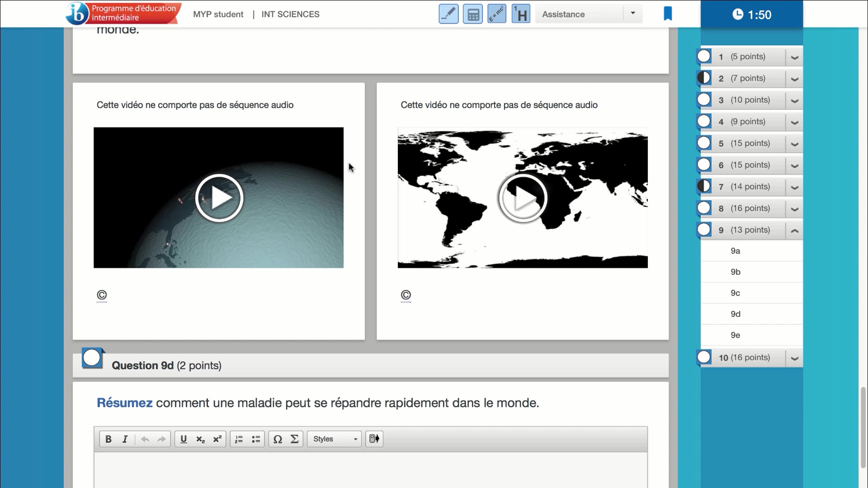Play the globe video
This screenshot has width=868, height=488.
219,198
